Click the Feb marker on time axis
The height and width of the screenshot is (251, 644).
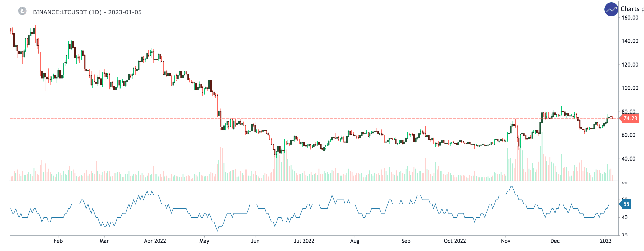pyautogui.click(x=58, y=241)
